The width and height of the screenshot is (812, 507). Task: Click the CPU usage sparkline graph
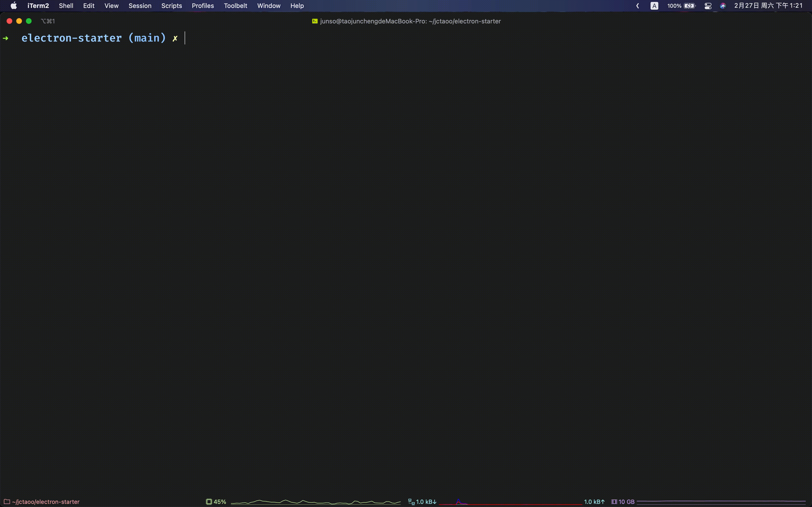(315, 502)
